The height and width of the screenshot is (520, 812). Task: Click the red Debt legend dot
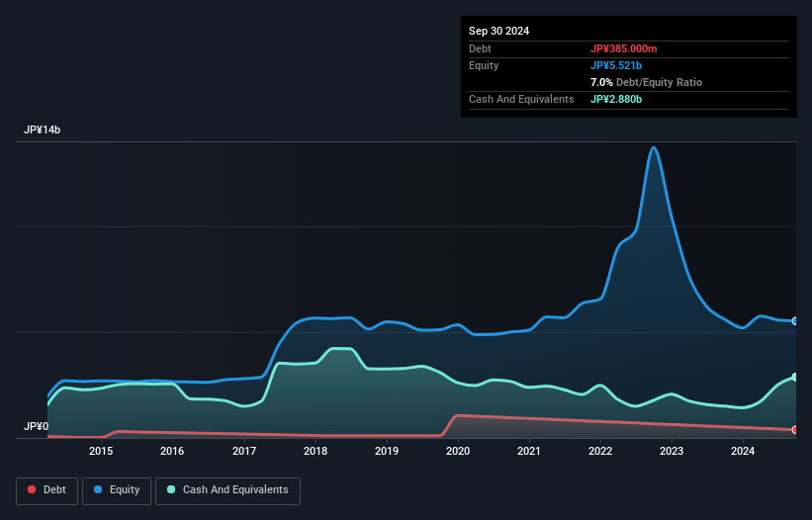32,489
